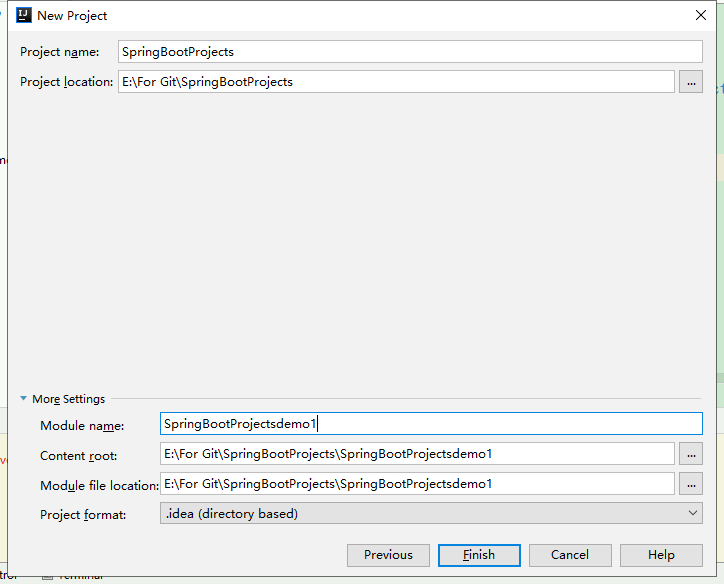Click the Module name label
Viewport: 724px width, 584px height.
pos(82,426)
